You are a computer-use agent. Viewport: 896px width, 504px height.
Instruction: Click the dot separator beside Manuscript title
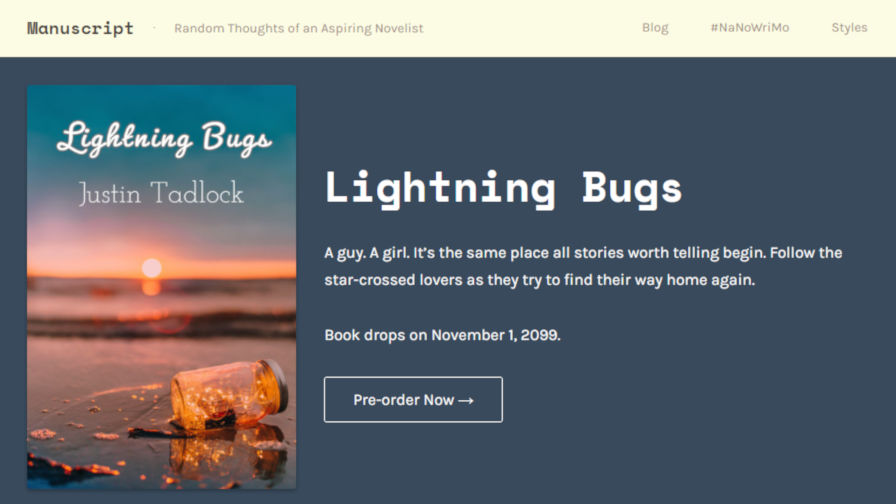pos(154,28)
